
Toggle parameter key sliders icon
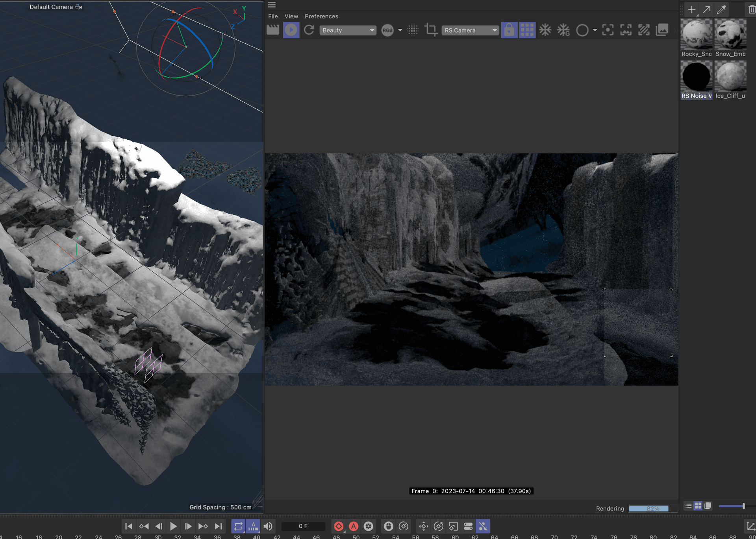tap(468, 526)
